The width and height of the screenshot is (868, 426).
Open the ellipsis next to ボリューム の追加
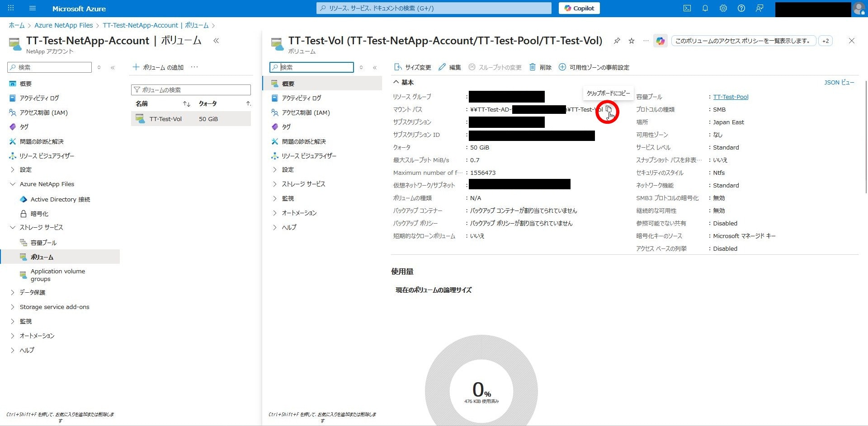click(194, 67)
